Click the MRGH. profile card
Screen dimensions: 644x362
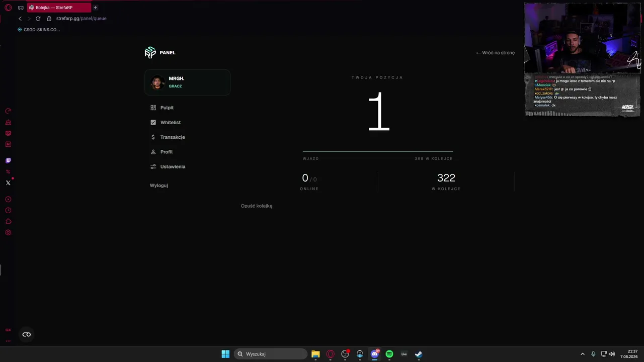click(x=188, y=82)
